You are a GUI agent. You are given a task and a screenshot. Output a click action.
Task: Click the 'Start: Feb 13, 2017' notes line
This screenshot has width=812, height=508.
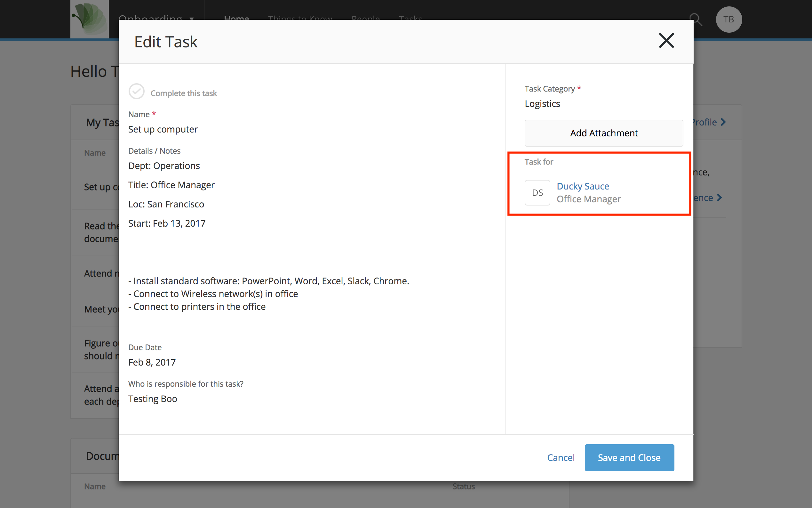point(167,223)
